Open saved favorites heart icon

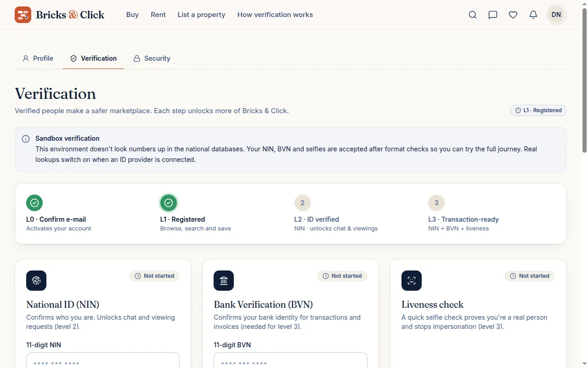pos(513,15)
